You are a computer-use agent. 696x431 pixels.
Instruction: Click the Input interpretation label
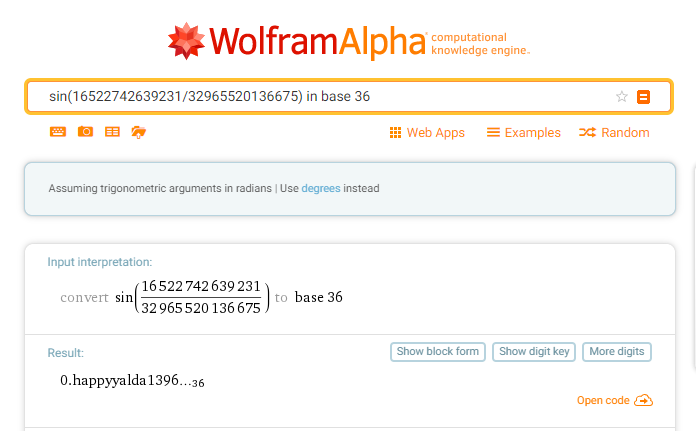click(99, 262)
